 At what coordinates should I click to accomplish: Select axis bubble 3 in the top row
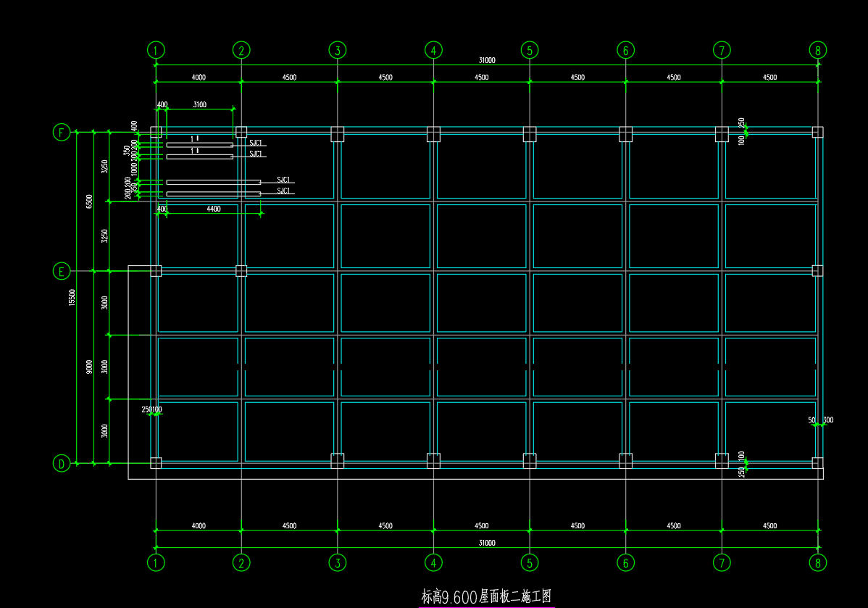pyautogui.click(x=338, y=51)
